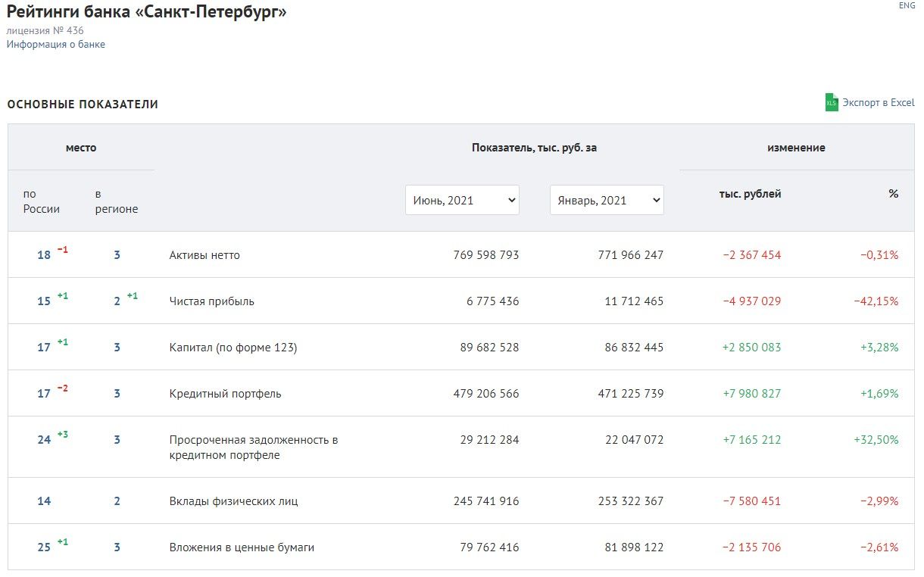Click the change value −2 367 454
Screen dimensions: 924x577
tap(751, 255)
